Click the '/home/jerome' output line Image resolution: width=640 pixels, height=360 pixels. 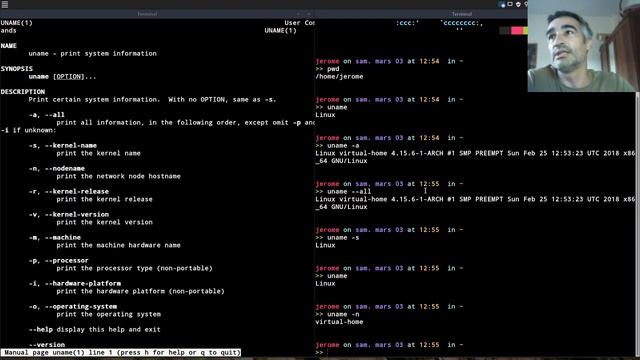[x=339, y=76]
